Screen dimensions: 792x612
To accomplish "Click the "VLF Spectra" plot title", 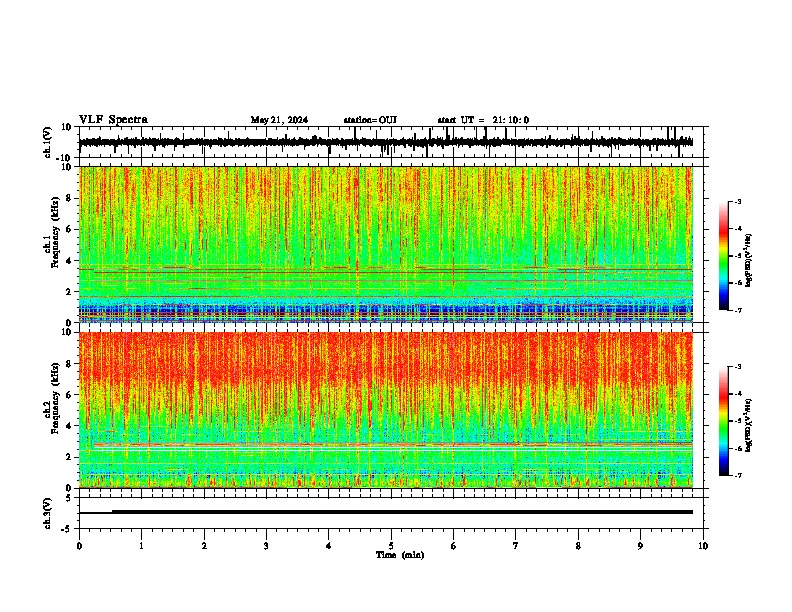I will pos(113,119).
